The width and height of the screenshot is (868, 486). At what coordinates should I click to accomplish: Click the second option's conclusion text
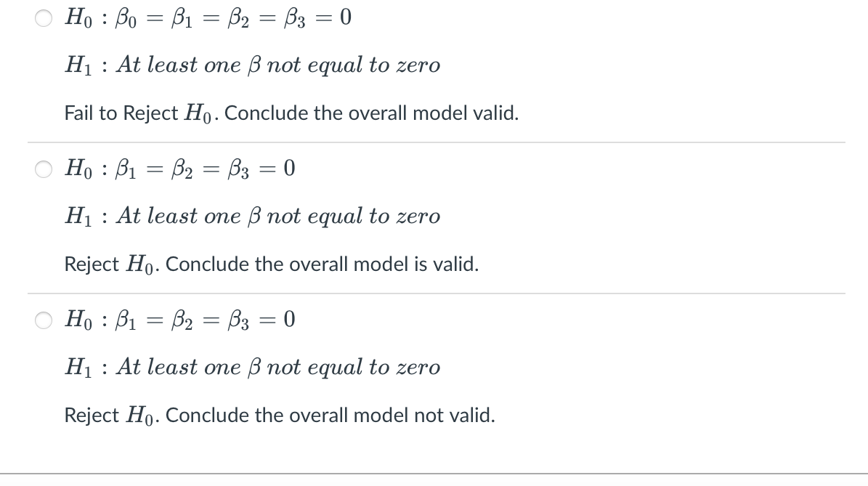click(x=271, y=264)
